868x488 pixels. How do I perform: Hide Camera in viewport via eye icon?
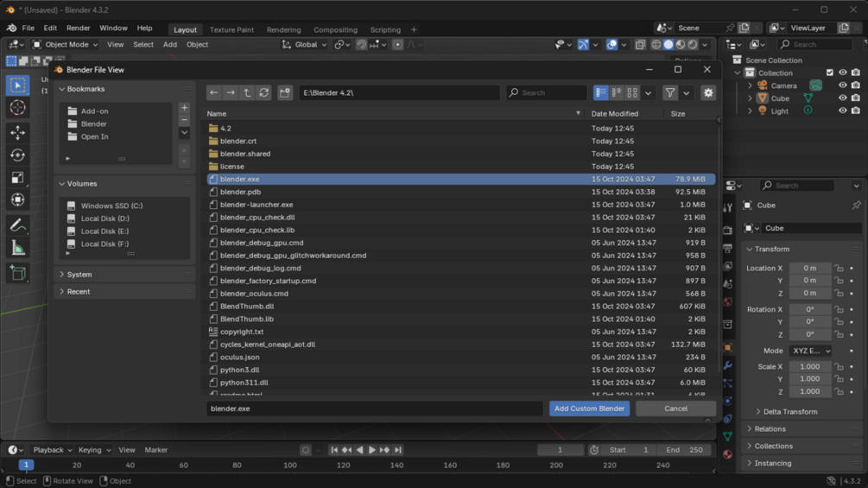843,86
